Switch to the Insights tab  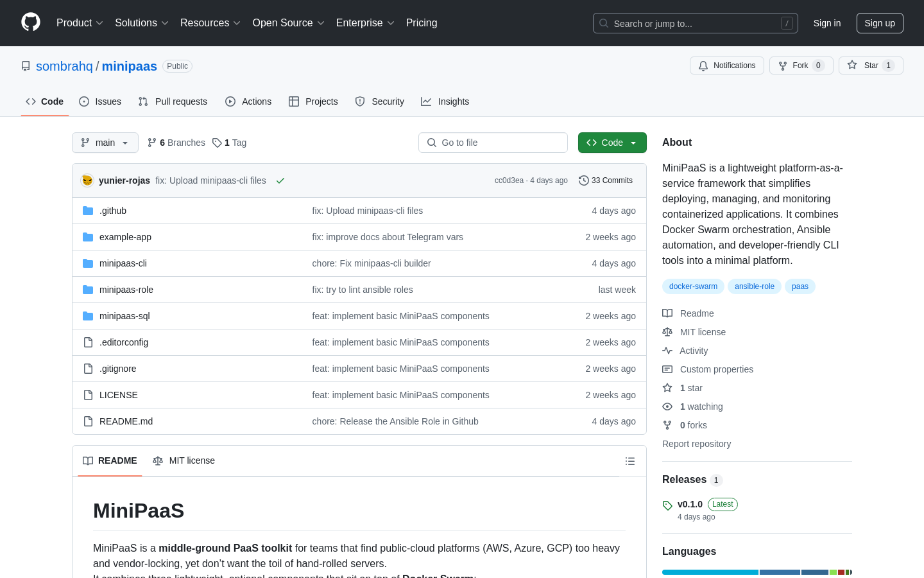[445, 101]
